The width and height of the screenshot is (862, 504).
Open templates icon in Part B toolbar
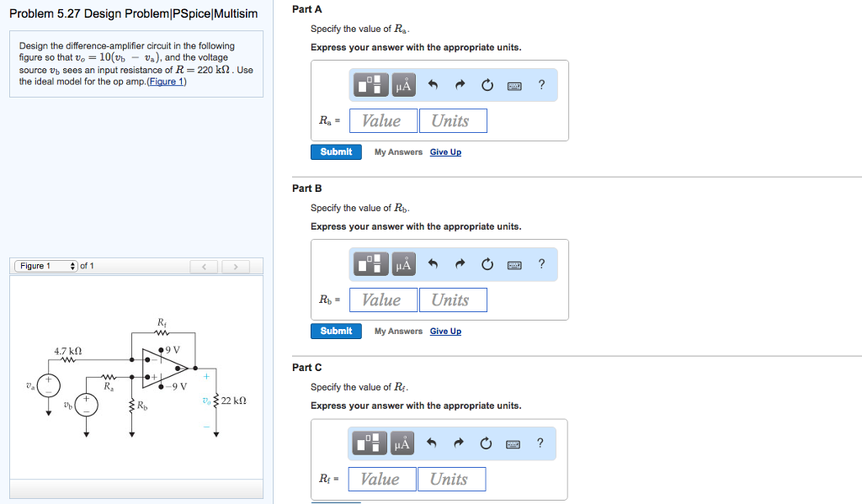[370, 264]
